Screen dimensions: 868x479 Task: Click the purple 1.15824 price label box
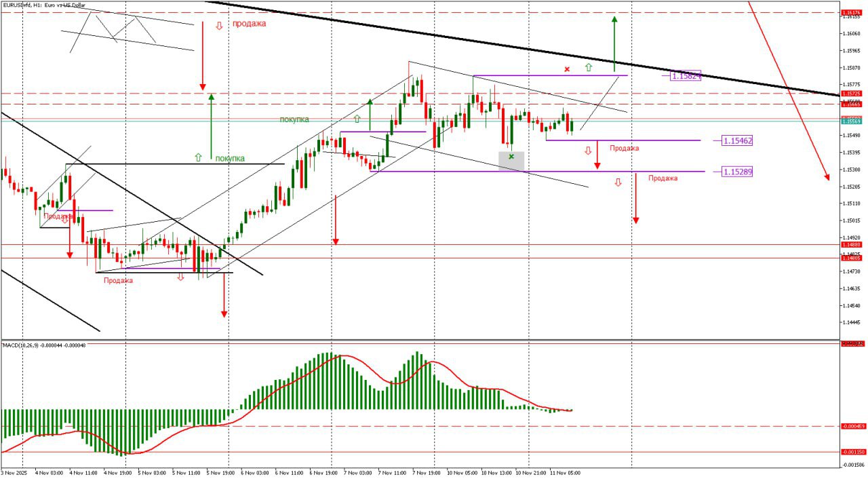click(x=685, y=76)
